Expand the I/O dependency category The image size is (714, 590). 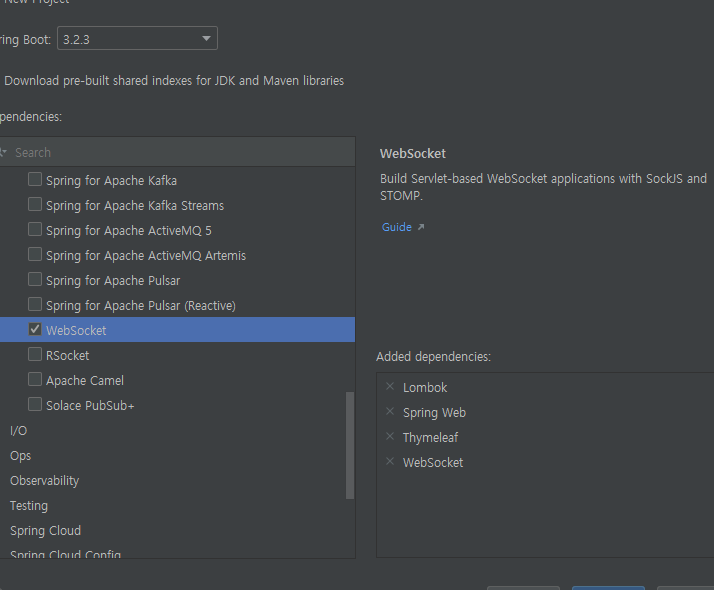pos(19,431)
